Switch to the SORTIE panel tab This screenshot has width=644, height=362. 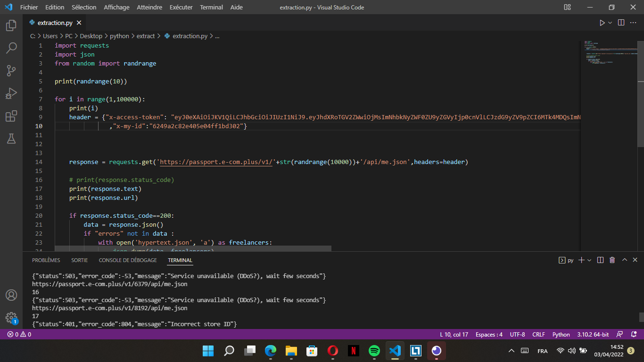(80, 260)
